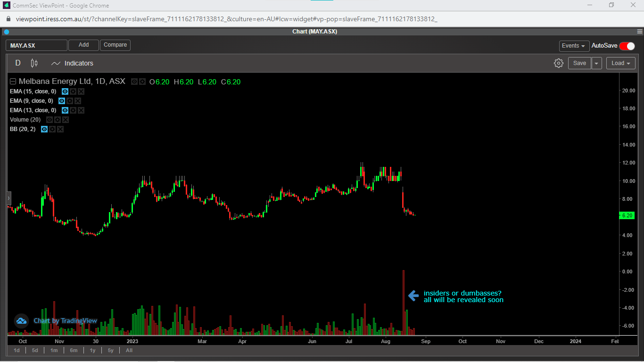The height and width of the screenshot is (362, 644).
Task: Click the left-edge panel expand arrow
Action: [x=8, y=198]
